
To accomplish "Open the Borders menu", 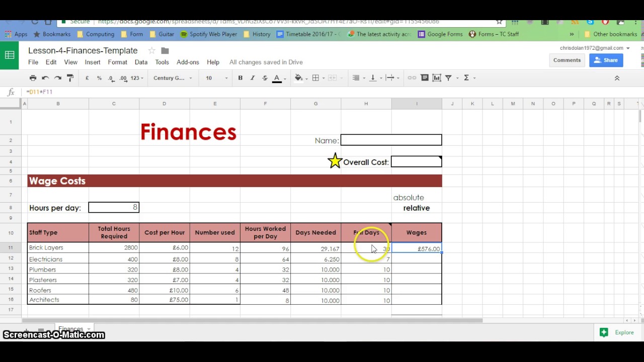I will pyautogui.click(x=315, y=78).
